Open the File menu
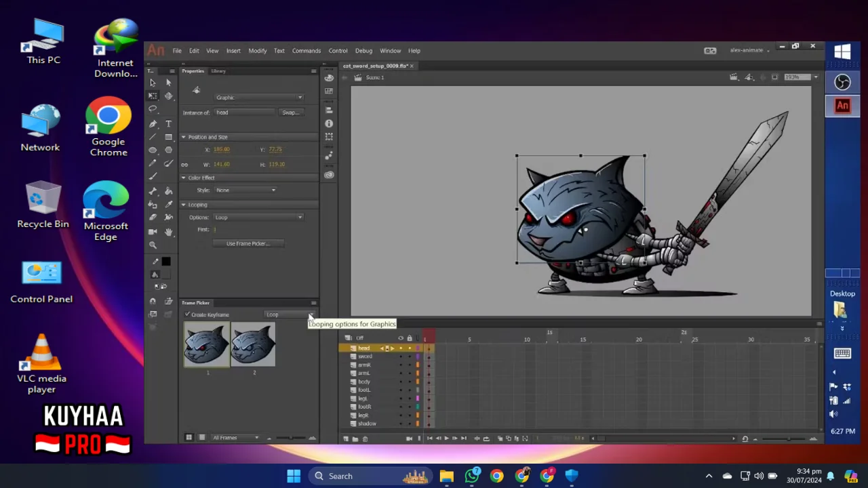 (x=176, y=51)
